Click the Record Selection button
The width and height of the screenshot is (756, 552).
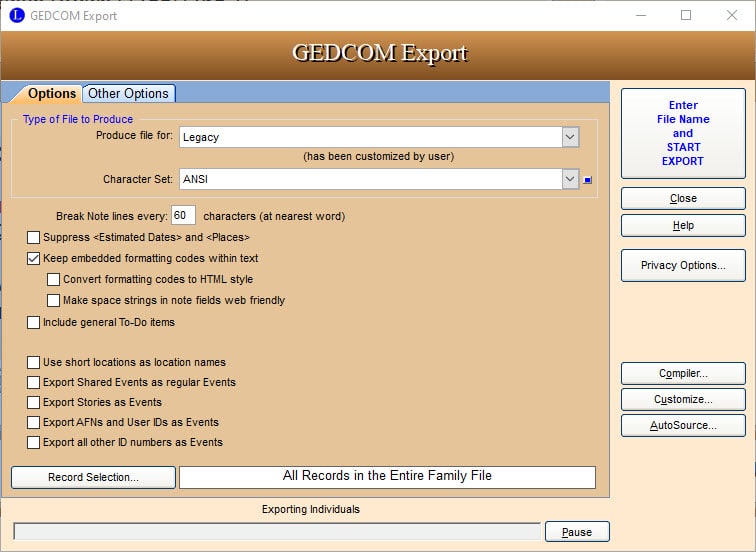(x=93, y=477)
